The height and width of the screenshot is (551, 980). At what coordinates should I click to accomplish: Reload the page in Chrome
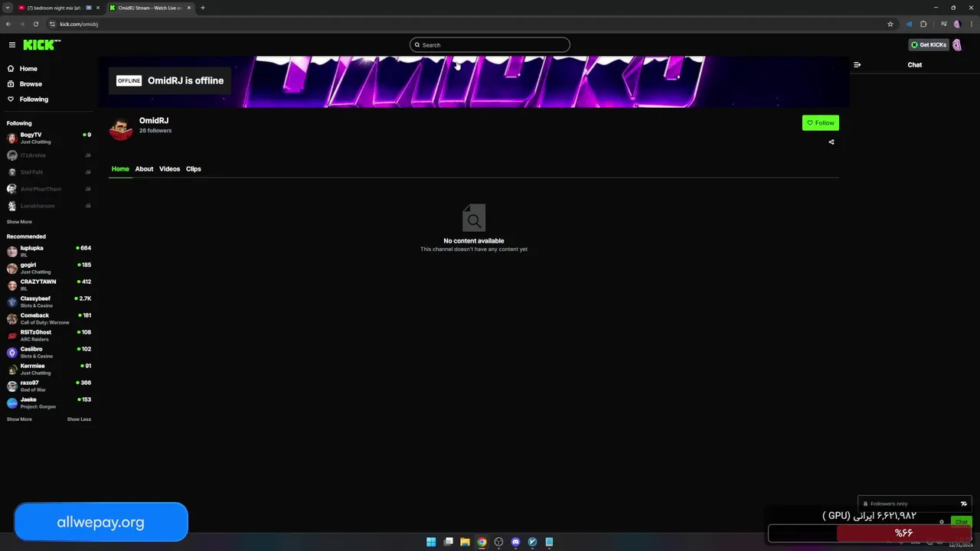click(35, 24)
